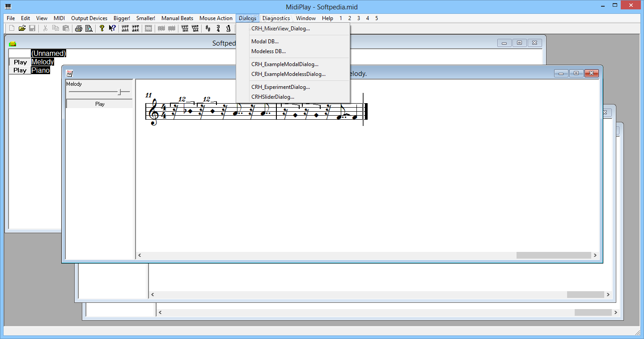Image resolution: width=644 pixels, height=339 pixels.
Task: Click the measure number 11 marker
Action: coord(148,95)
